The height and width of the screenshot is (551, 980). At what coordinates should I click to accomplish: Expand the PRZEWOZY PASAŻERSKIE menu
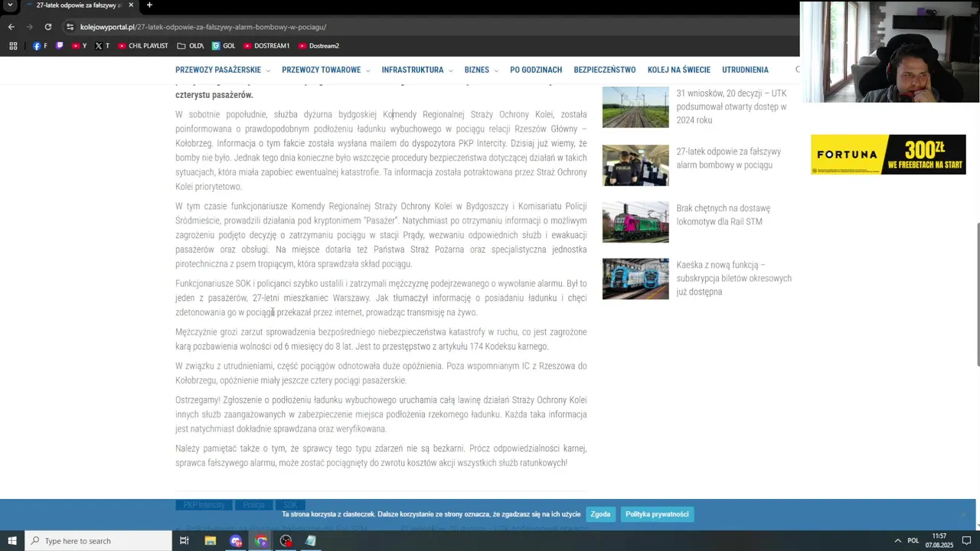point(223,70)
